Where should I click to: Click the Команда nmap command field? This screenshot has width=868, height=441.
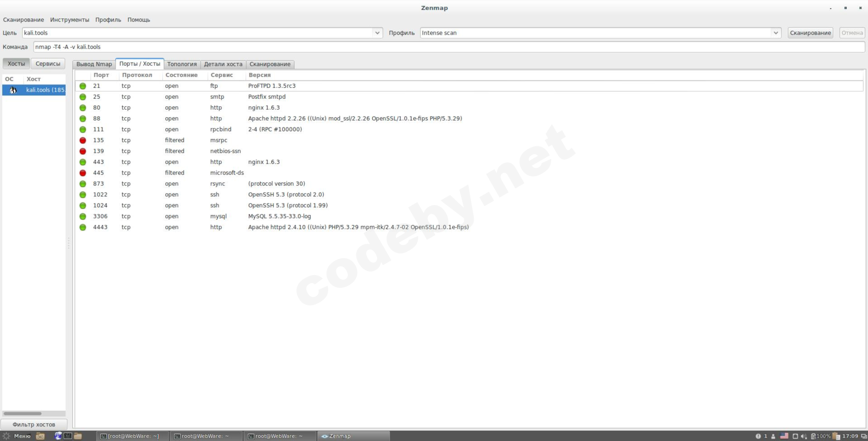[x=449, y=47]
